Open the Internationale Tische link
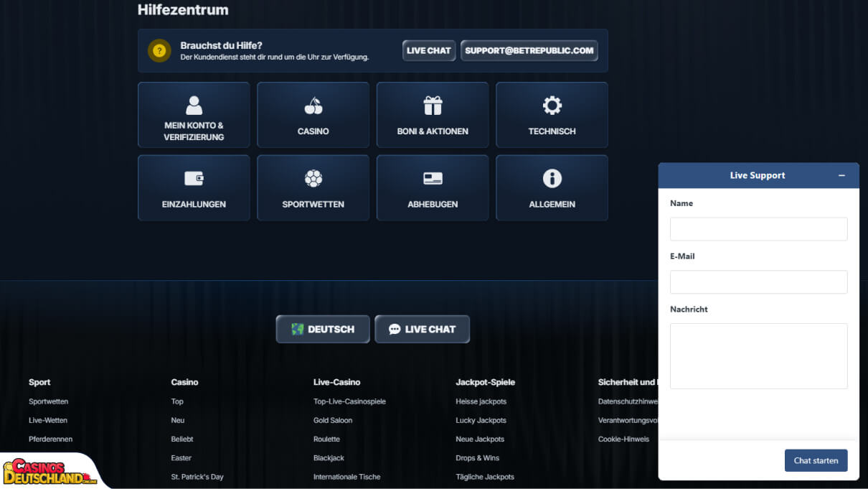The height and width of the screenshot is (489, 868). (347, 477)
